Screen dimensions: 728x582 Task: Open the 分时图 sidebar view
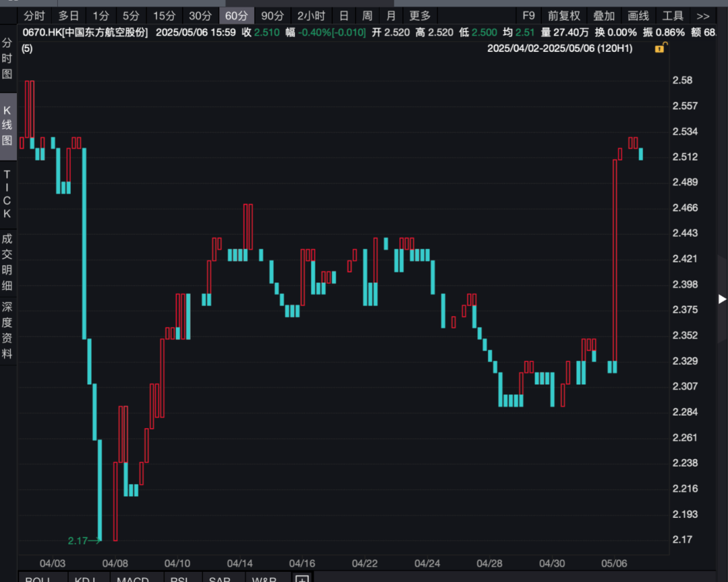pyautogui.click(x=7, y=59)
